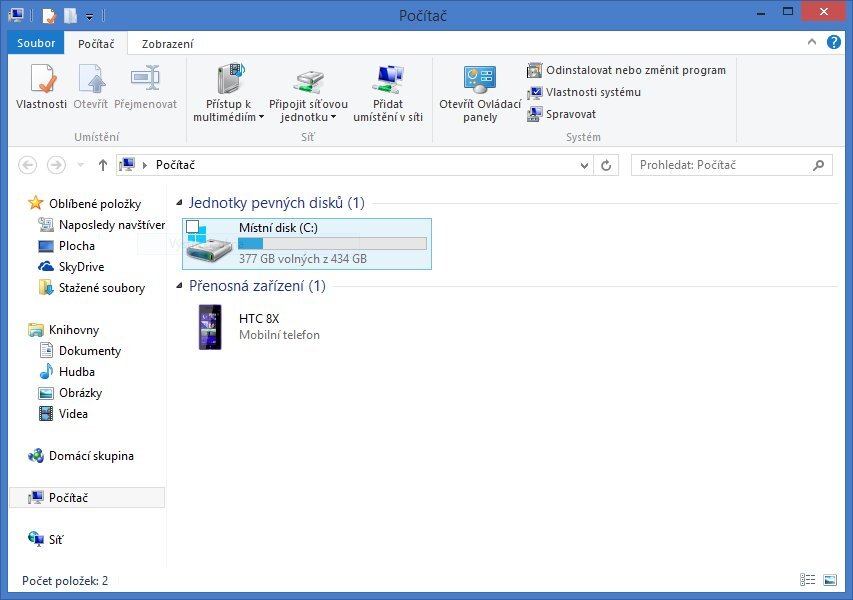Collapse the ribbon with the chevron arrow
The height and width of the screenshot is (600, 853).
(x=813, y=43)
